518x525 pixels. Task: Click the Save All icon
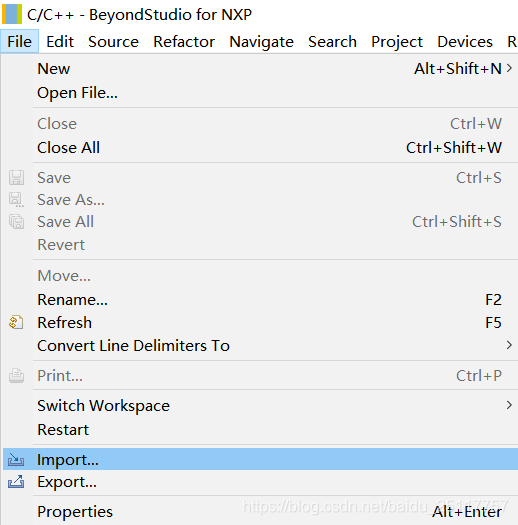click(16, 222)
